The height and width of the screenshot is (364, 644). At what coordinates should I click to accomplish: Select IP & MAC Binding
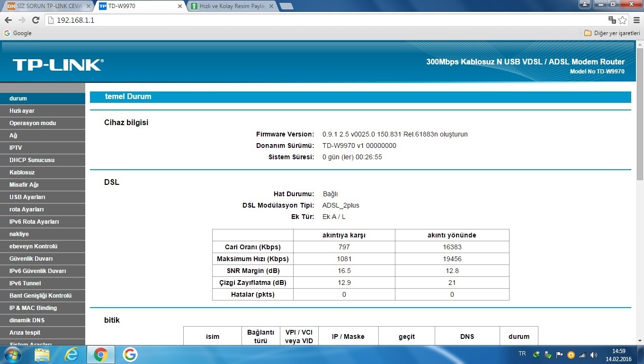point(43,308)
